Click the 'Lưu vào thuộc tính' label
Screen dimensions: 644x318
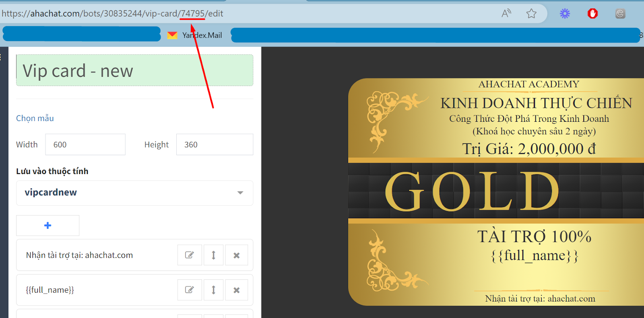(x=52, y=171)
